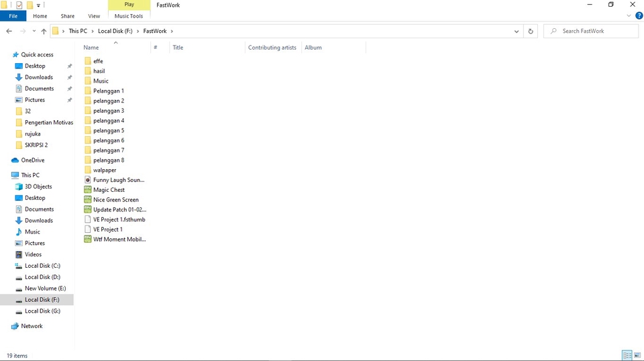Expand the address bar history dropdown
The height and width of the screenshot is (361, 644).
tap(517, 32)
